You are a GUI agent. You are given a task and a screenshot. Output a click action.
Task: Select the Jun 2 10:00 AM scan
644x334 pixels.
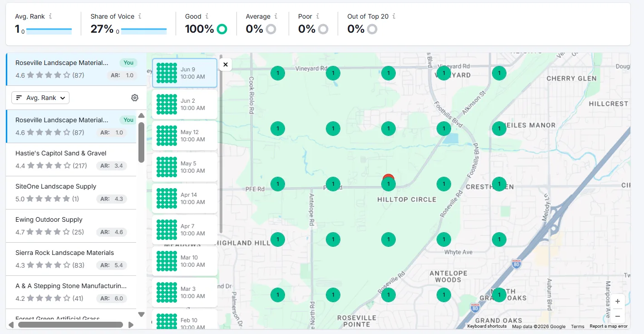185,105
